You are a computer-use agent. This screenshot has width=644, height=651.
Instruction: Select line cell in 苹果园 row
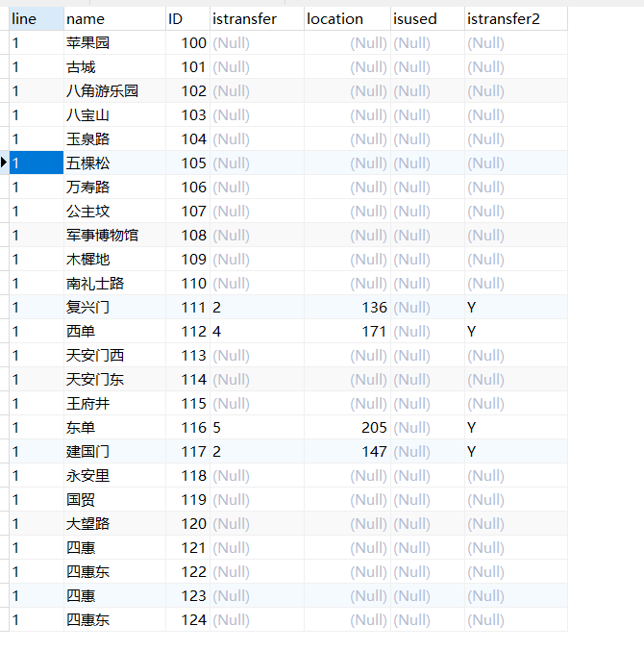pyautogui.click(x=37, y=42)
